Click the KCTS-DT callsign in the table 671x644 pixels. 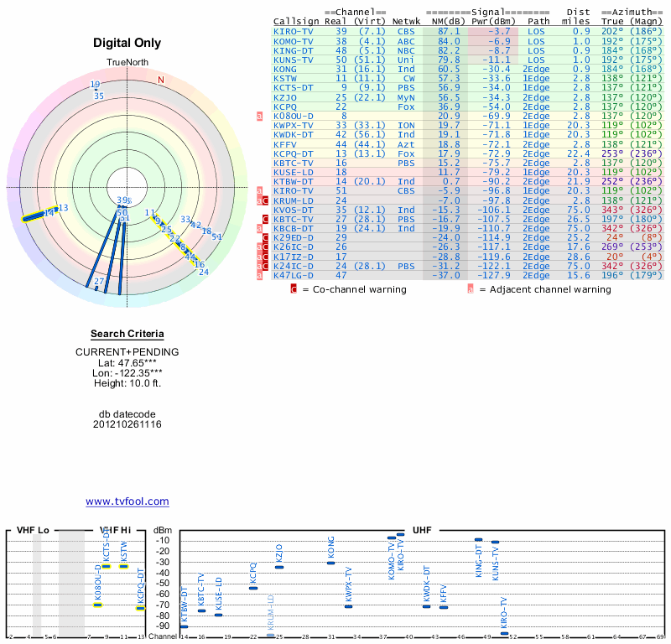(x=294, y=88)
